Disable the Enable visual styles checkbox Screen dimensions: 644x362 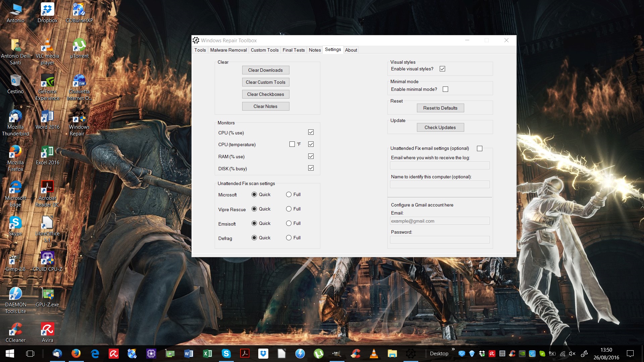[442, 69]
